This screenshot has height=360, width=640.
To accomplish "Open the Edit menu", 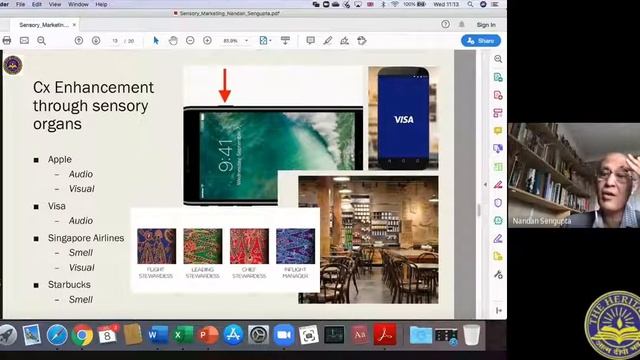I will [37, 4].
